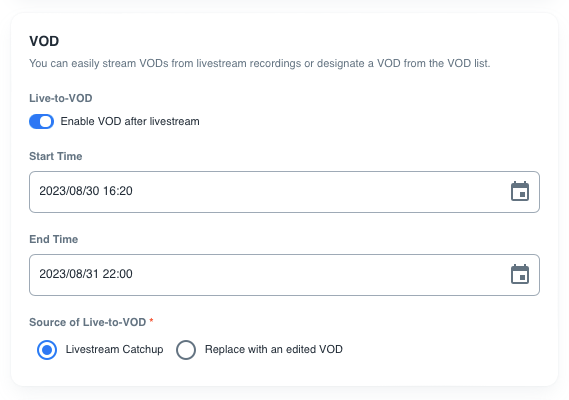Toggle the Enable VOD after livestream switch
This screenshot has height=400, width=569.
tap(41, 121)
